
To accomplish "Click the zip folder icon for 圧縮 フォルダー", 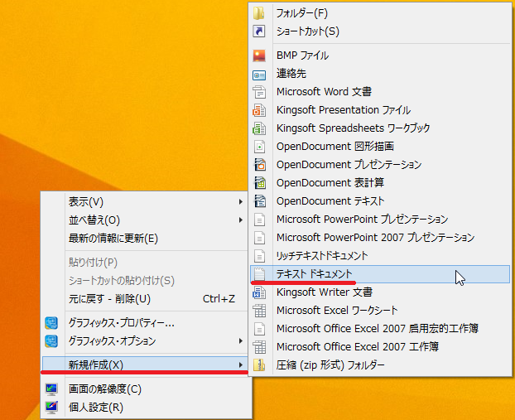I will 259,365.
